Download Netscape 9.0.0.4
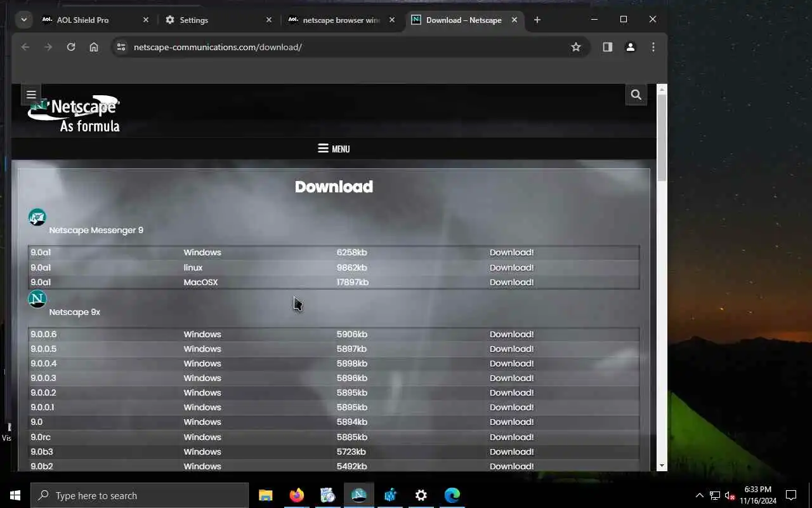This screenshot has width=812, height=508. [511, 364]
